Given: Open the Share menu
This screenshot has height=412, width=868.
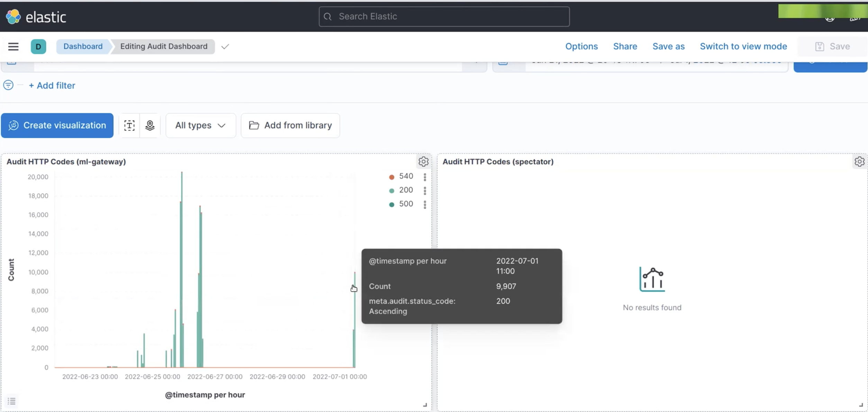Looking at the screenshot, I should [625, 46].
